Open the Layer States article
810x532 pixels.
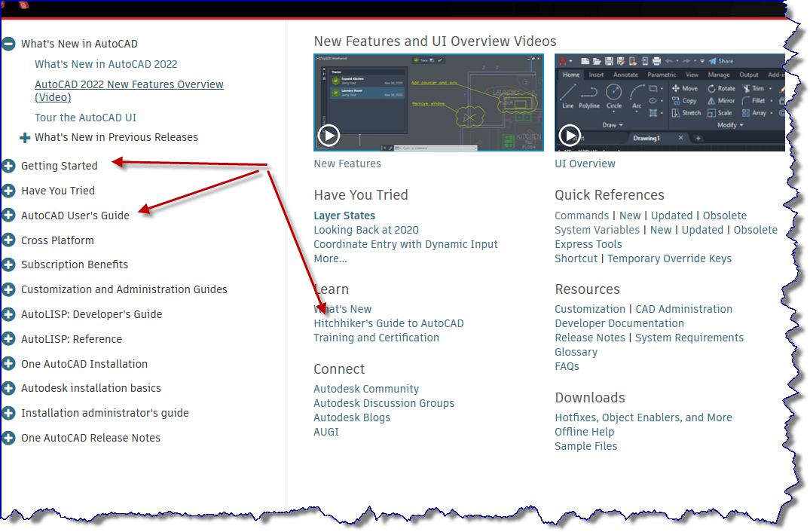[x=344, y=216]
